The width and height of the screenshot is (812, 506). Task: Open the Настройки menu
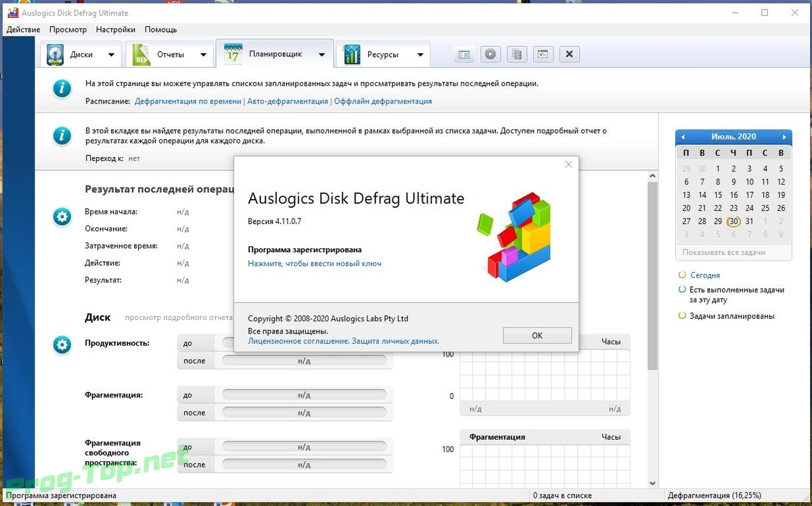pos(116,30)
